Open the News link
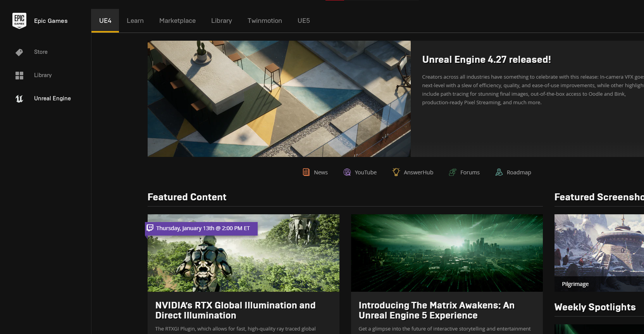Screen dimensions: 644x334 [x=321, y=172]
